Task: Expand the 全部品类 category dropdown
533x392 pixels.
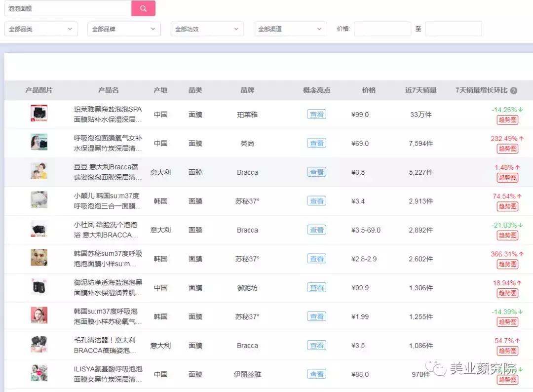Action: pyautogui.click(x=41, y=29)
